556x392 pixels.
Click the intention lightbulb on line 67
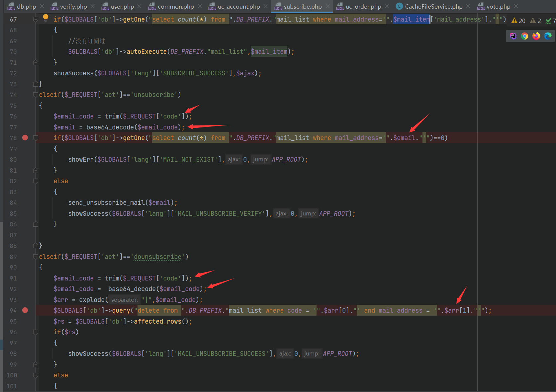[x=46, y=18]
